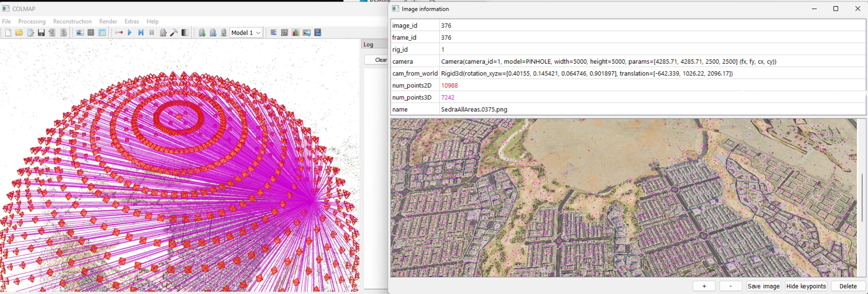Pause the reconstruction
This screenshot has height=294, width=868.
coord(152,32)
